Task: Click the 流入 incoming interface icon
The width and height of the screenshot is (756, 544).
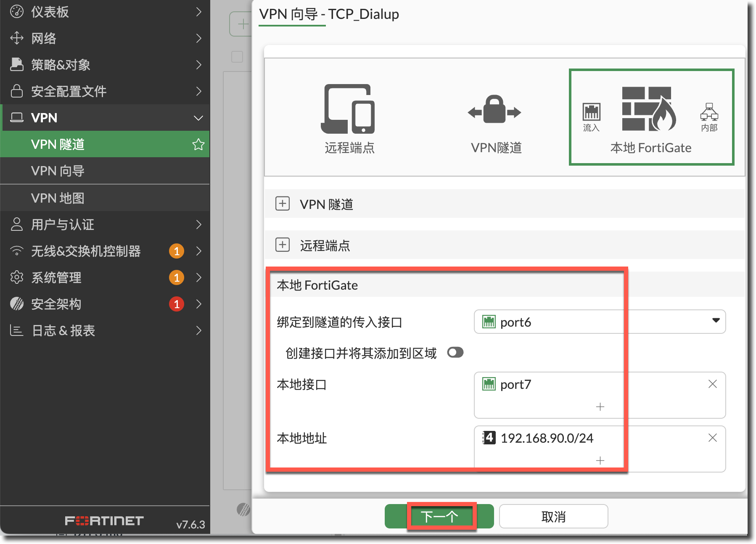Action: pos(591,112)
